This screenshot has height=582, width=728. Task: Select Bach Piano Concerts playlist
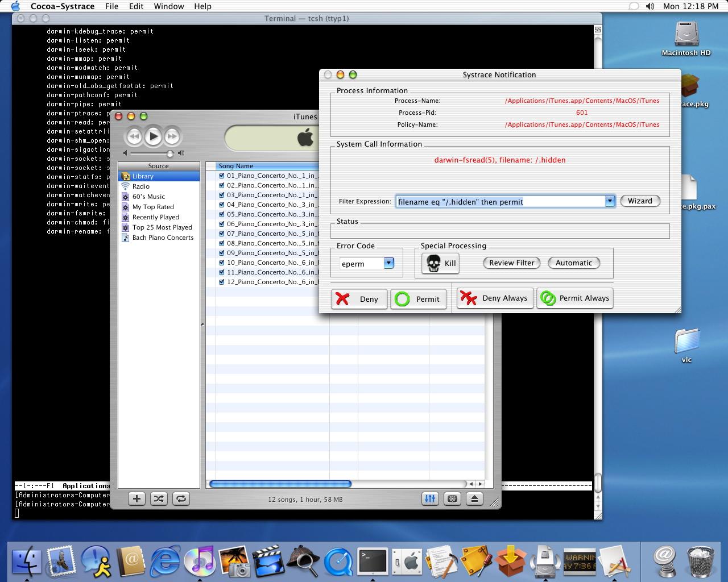tap(163, 238)
